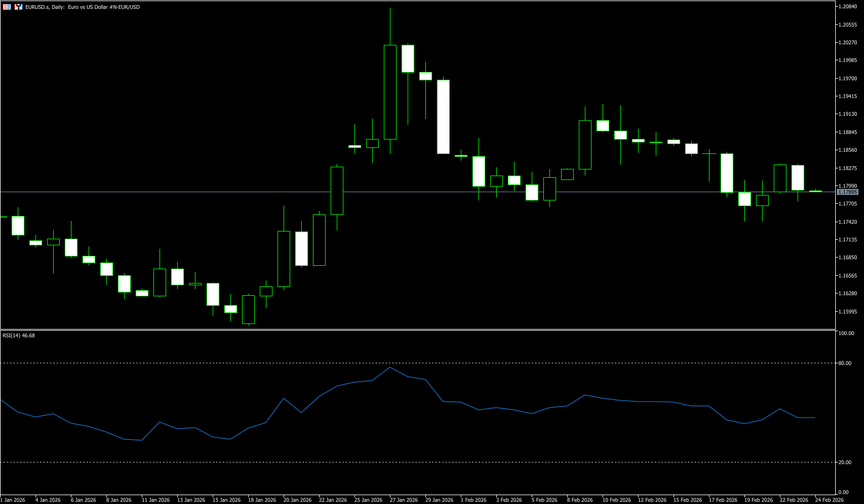Image resolution: width=864 pixels, height=504 pixels.
Task: Select the 1 Feb 2026 date label
Action: [474, 500]
